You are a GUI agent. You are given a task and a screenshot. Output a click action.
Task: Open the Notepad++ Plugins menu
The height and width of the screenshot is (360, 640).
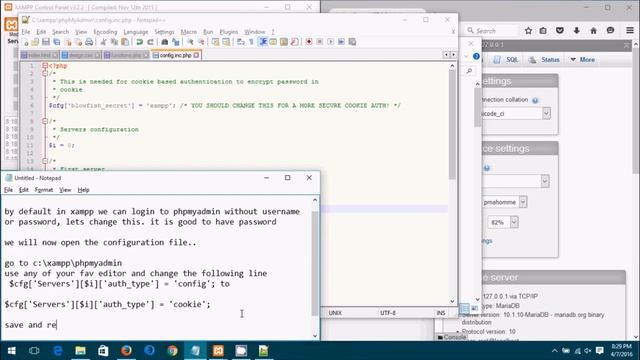(229, 32)
